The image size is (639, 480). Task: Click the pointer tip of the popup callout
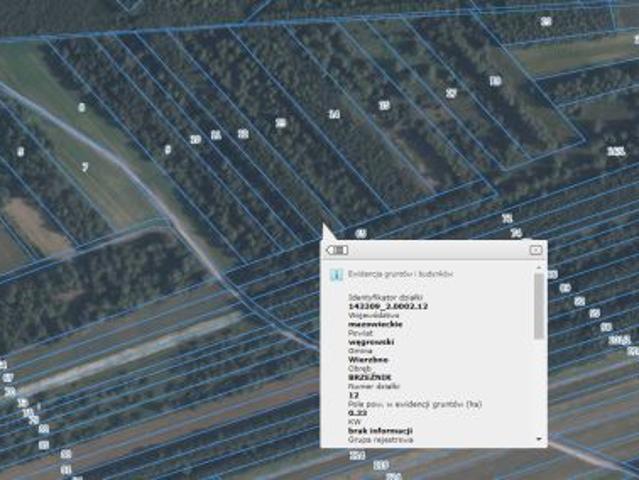[x=323, y=227]
